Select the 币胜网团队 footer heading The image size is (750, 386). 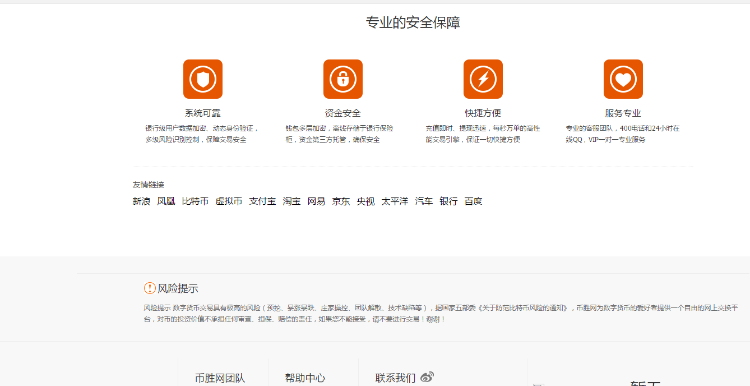[220, 378]
